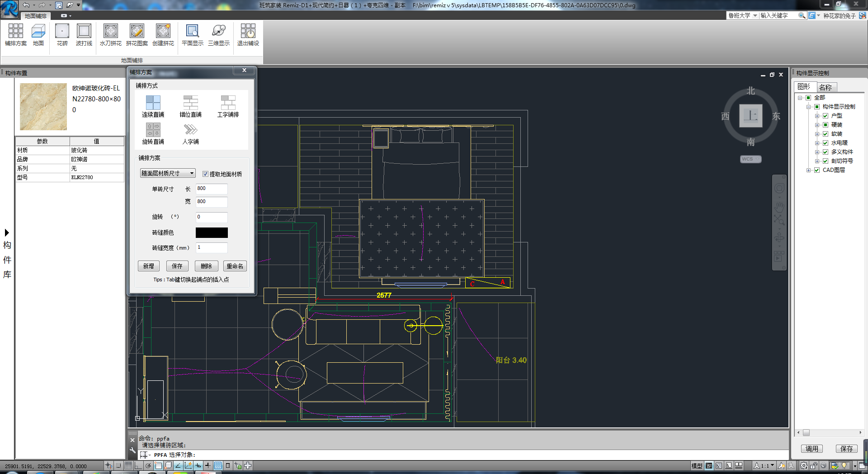
Task: Switch to the 图形 tab
Action: click(x=804, y=87)
